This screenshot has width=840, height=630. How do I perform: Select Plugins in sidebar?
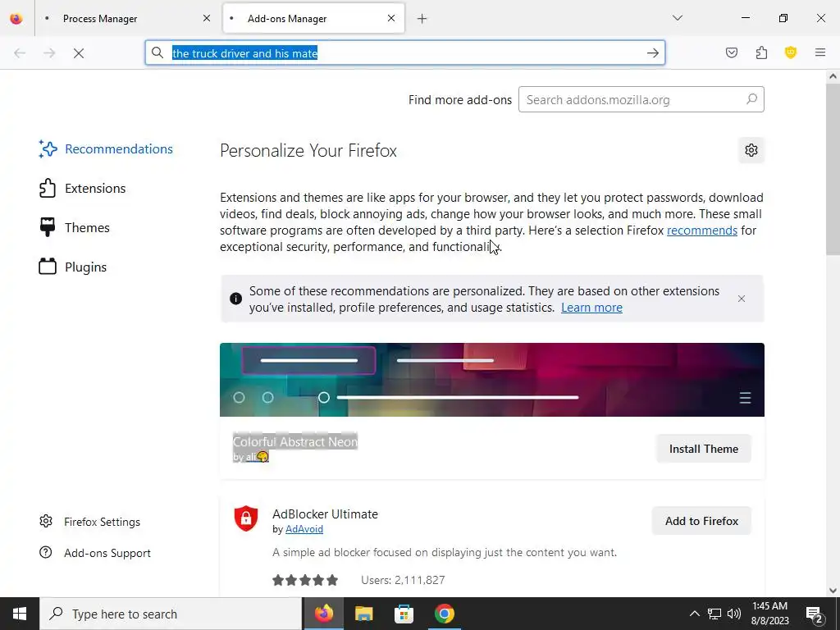73,267
